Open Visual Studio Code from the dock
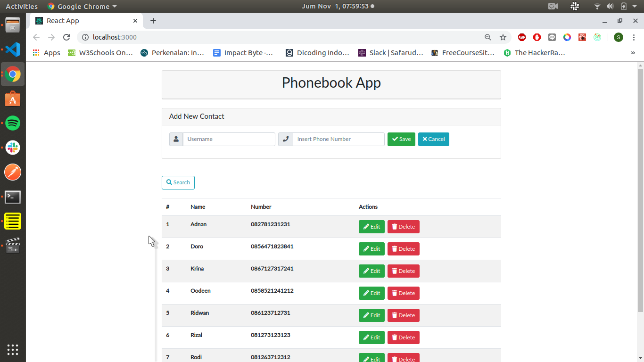 [13, 49]
